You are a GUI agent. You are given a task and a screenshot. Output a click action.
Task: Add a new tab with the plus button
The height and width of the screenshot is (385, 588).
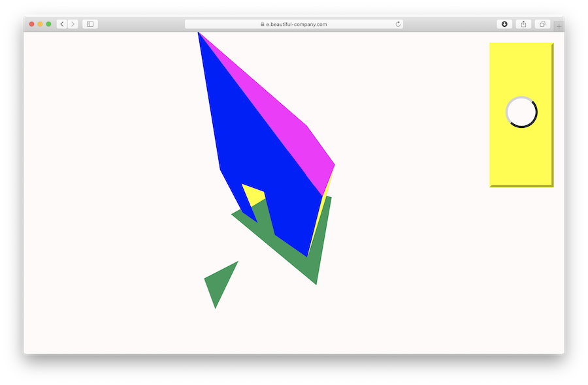pyautogui.click(x=559, y=26)
